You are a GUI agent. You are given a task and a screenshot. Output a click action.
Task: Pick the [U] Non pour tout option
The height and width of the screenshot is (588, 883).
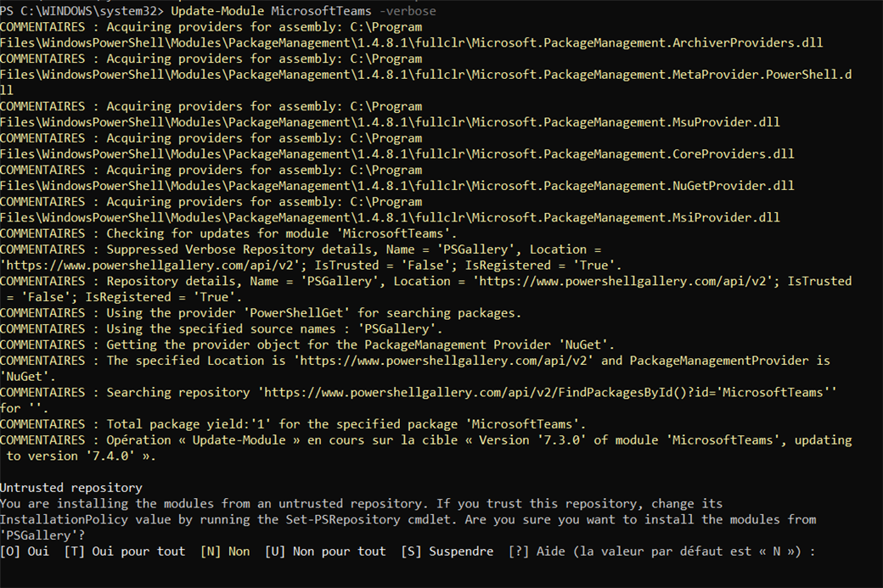tap(325, 552)
